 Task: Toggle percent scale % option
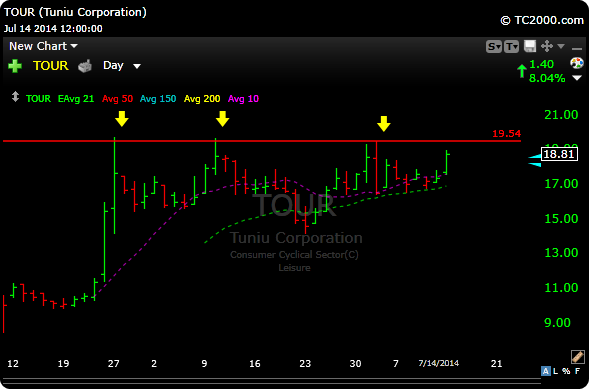(566, 371)
